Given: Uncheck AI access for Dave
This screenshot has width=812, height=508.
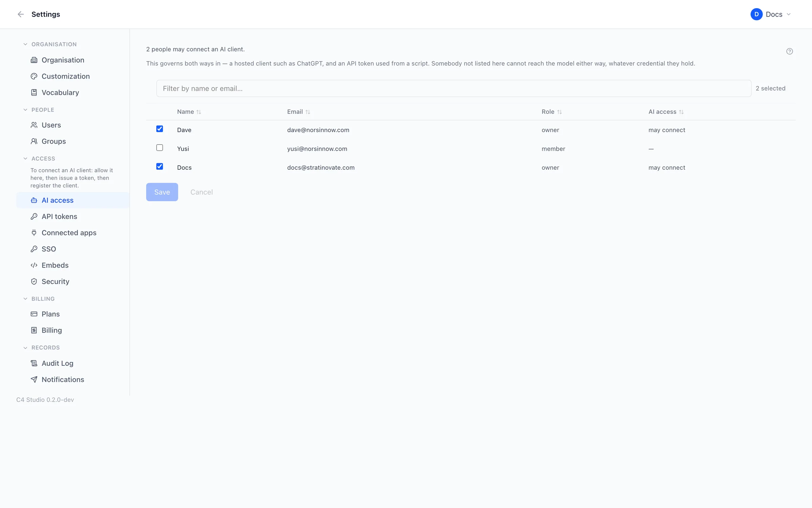Looking at the screenshot, I should (160, 129).
